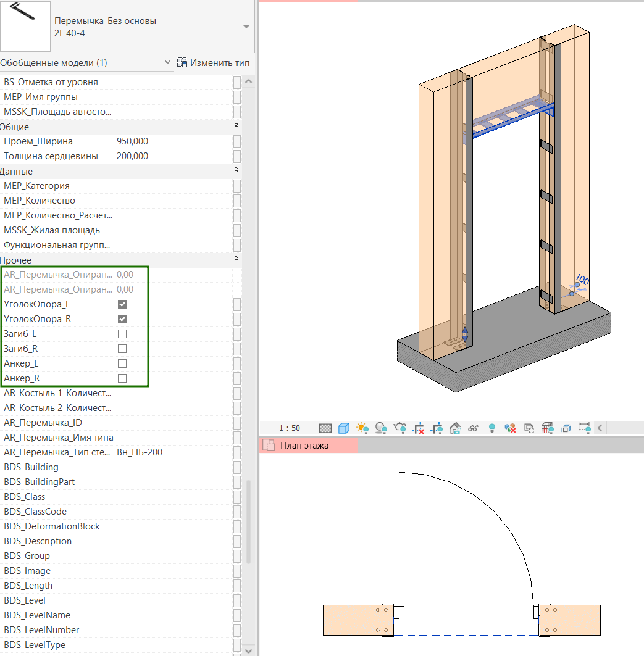Click the 1 : 50 view scale
644x656 pixels.
[x=289, y=428]
